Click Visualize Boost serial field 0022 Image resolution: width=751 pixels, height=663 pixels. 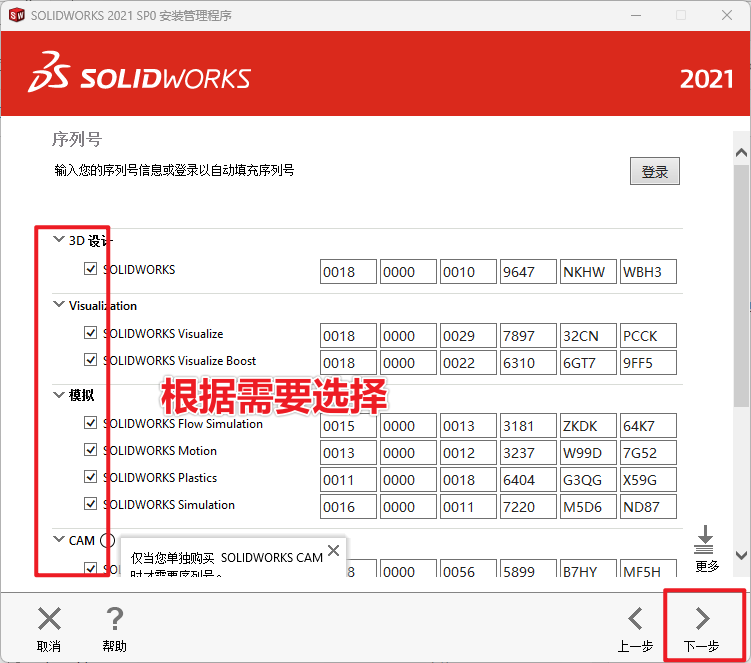pos(468,363)
